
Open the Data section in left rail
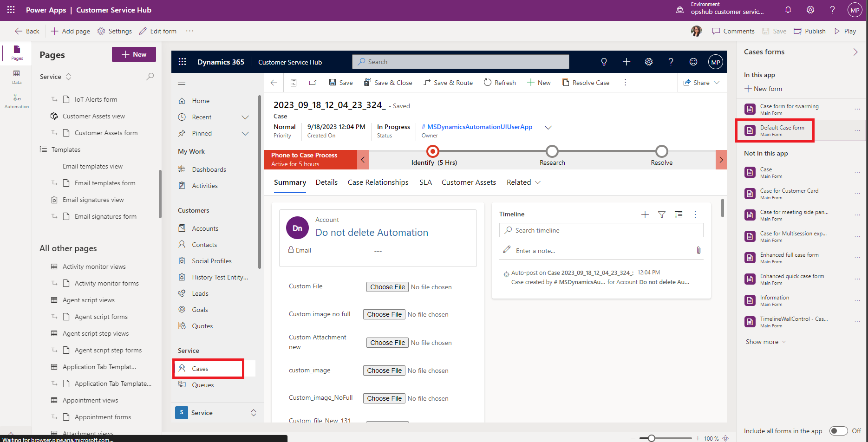17,77
